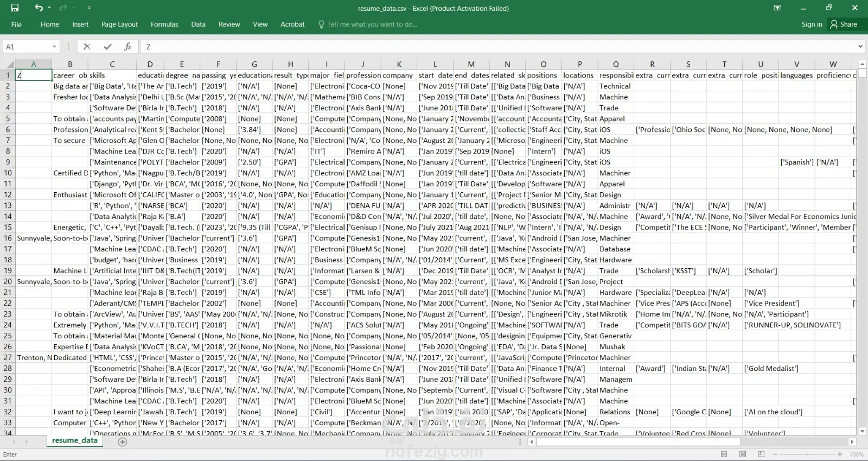The width and height of the screenshot is (868, 461).
Task: Select the 'Mushak' cell
Action: point(616,347)
